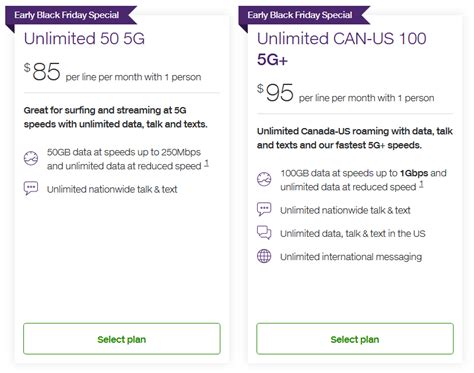This screenshot has width=474, height=373.
Task: Click Unlimited data, talk & text in the US
Action: point(353,233)
